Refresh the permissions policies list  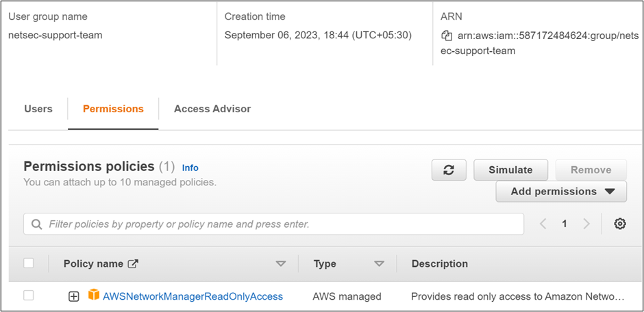pyautogui.click(x=449, y=170)
